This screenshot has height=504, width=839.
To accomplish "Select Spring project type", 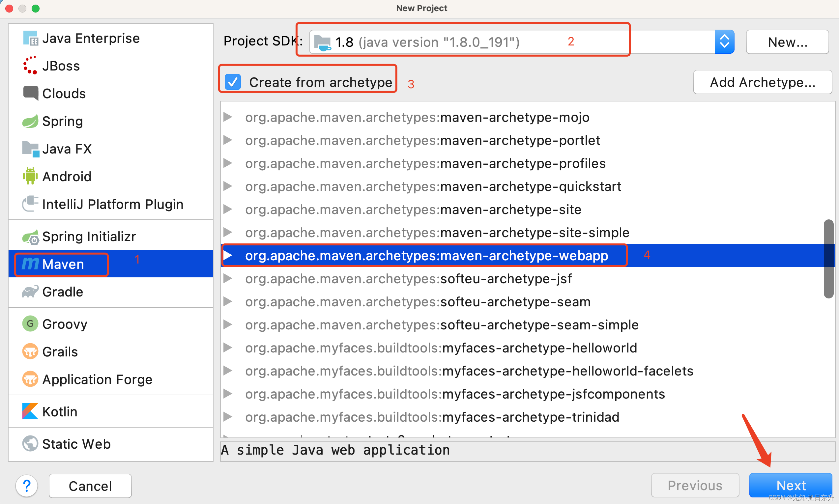I will pos(111,121).
